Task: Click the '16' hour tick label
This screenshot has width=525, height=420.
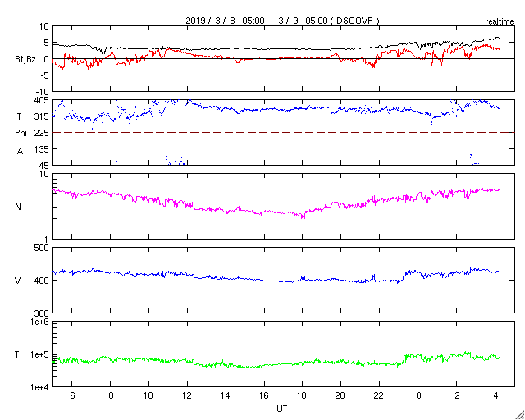Action: pyautogui.click(x=264, y=395)
